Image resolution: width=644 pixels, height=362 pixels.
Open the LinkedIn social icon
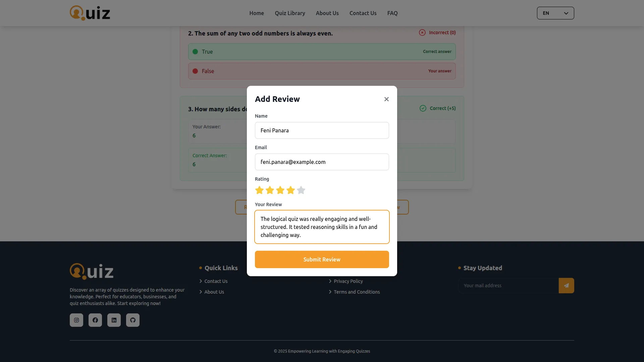(x=114, y=320)
